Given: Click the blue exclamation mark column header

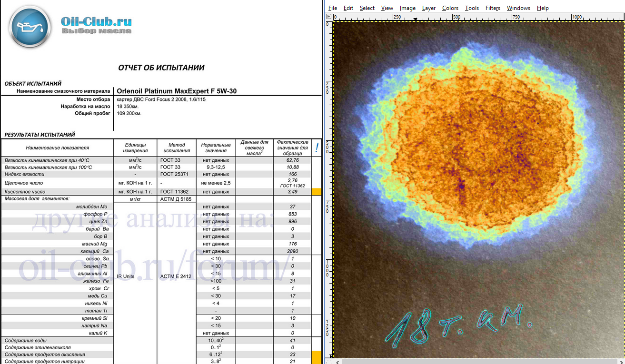Looking at the screenshot, I should click(x=317, y=148).
